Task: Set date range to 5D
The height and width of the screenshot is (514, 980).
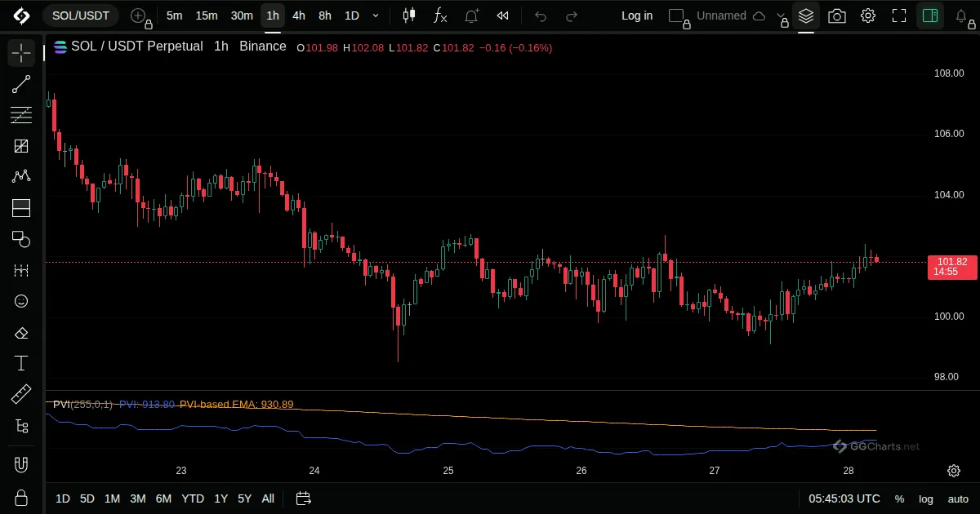Action: coord(87,498)
